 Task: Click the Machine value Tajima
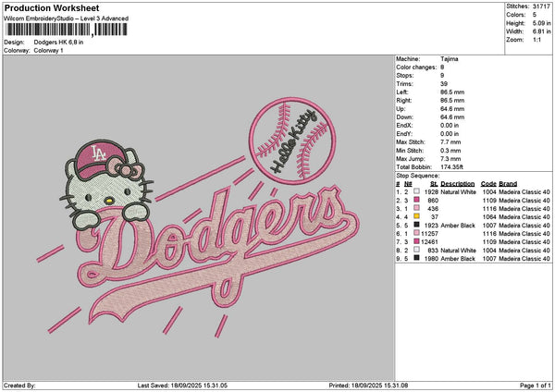pyautogui.click(x=450, y=59)
